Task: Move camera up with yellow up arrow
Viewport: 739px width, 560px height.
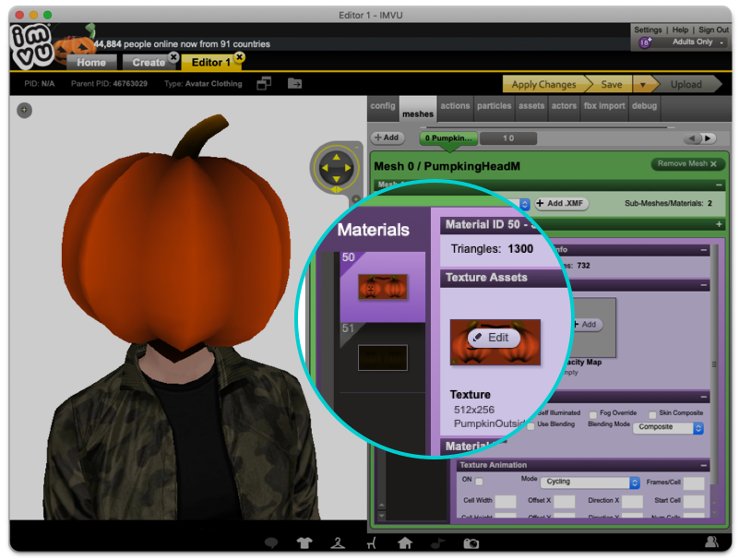Action: 337,157
